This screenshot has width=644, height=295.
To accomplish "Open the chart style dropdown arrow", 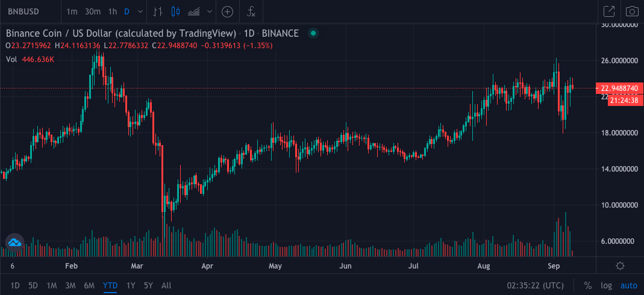I will click(210, 11).
